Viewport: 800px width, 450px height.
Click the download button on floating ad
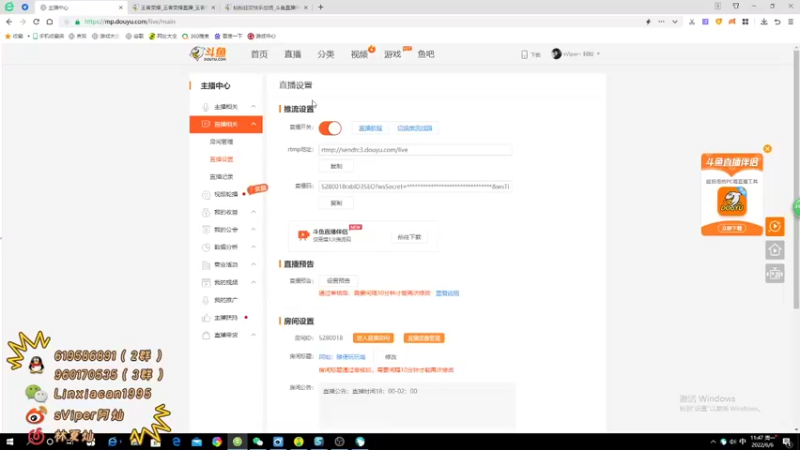click(732, 228)
